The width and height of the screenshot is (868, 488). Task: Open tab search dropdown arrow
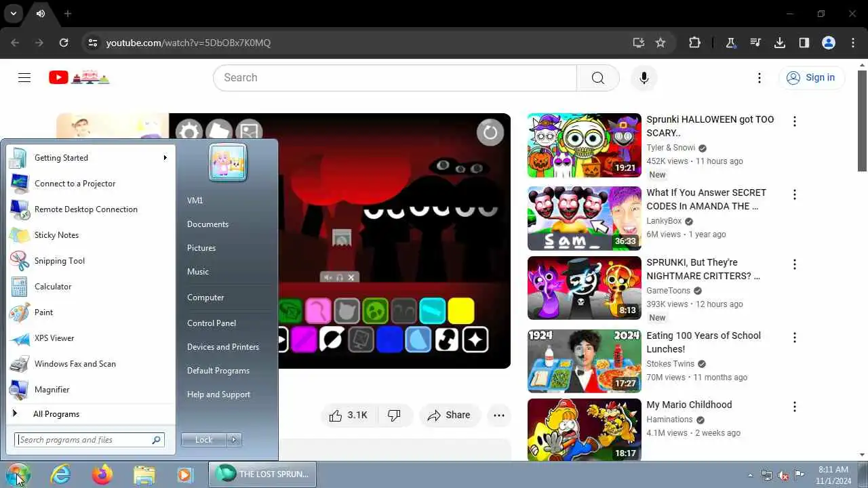[x=13, y=14]
